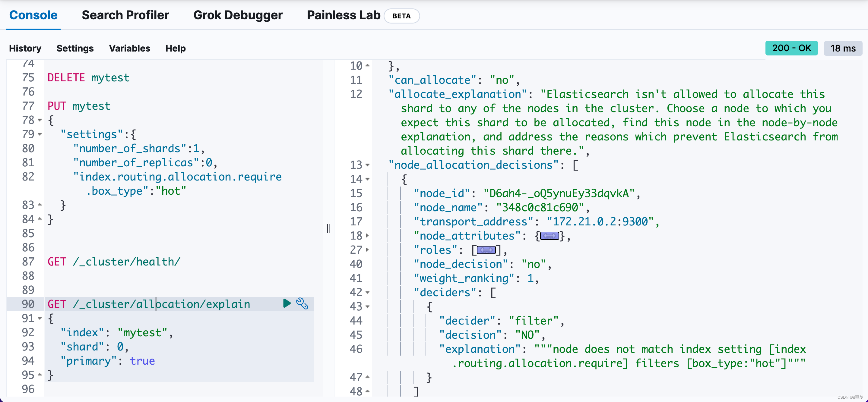The width and height of the screenshot is (868, 402).
Task: Click the History menu item
Action: pyautogui.click(x=25, y=48)
